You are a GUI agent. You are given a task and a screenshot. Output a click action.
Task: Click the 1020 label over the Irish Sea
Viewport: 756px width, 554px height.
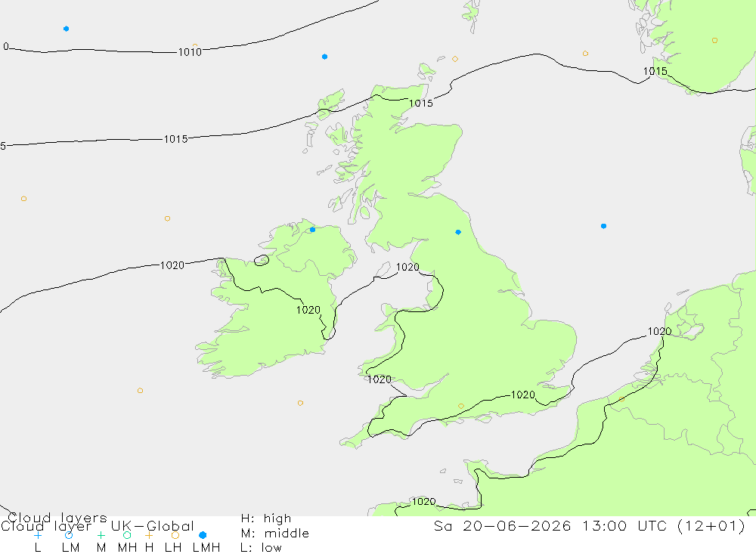[408, 267]
